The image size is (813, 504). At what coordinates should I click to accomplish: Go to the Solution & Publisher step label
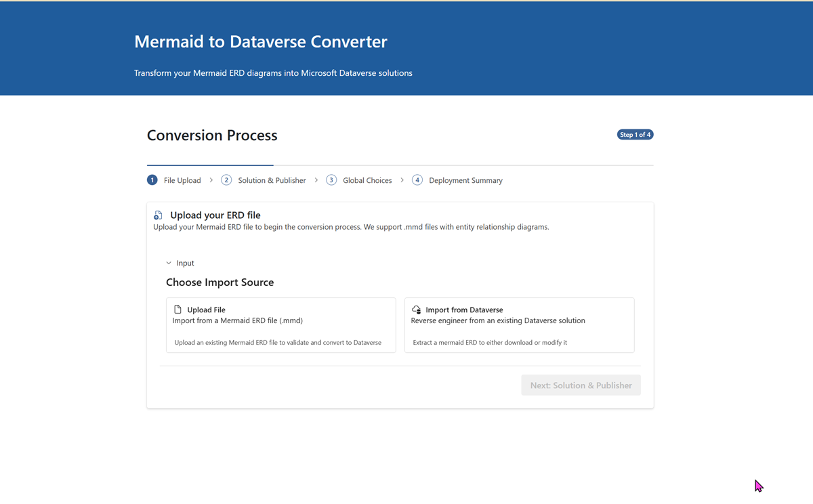pos(272,180)
